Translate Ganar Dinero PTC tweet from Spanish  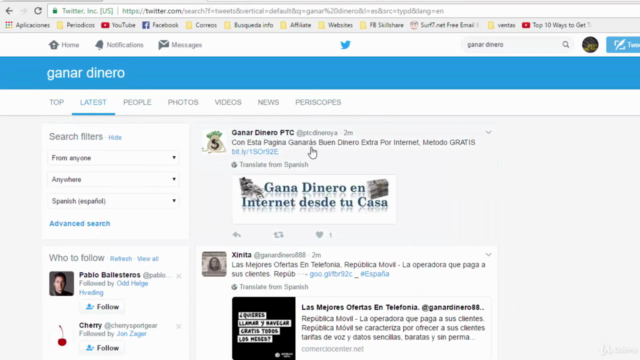coord(270,164)
